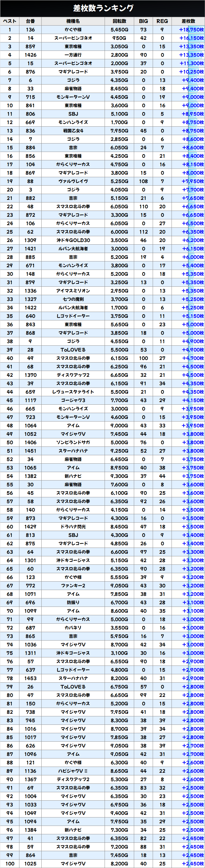Select the ヴァルヴレイヴ machine name
Image resolution: width=205 pixels, height=868 pixels.
click(x=73, y=181)
